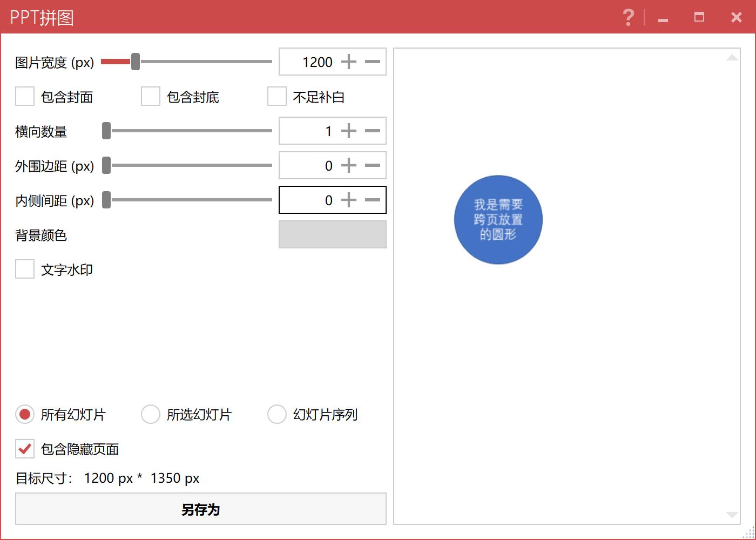Enable the 包含封面 checkbox

pyautogui.click(x=24, y=96)
